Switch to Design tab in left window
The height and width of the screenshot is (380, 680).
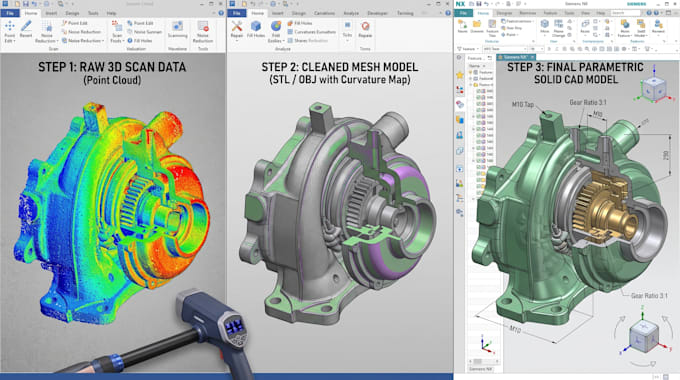point(72,13)
